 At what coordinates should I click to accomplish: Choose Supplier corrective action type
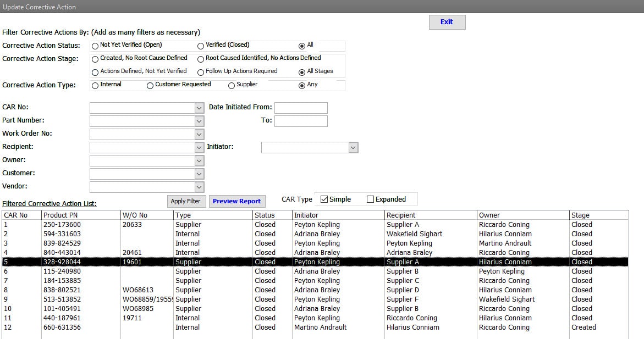coord(231,85)
